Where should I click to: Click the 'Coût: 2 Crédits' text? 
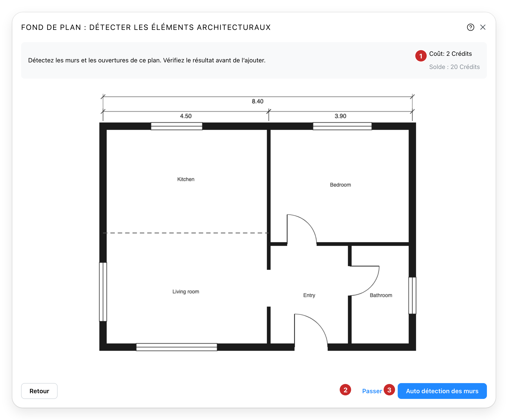tap(450, 54)
